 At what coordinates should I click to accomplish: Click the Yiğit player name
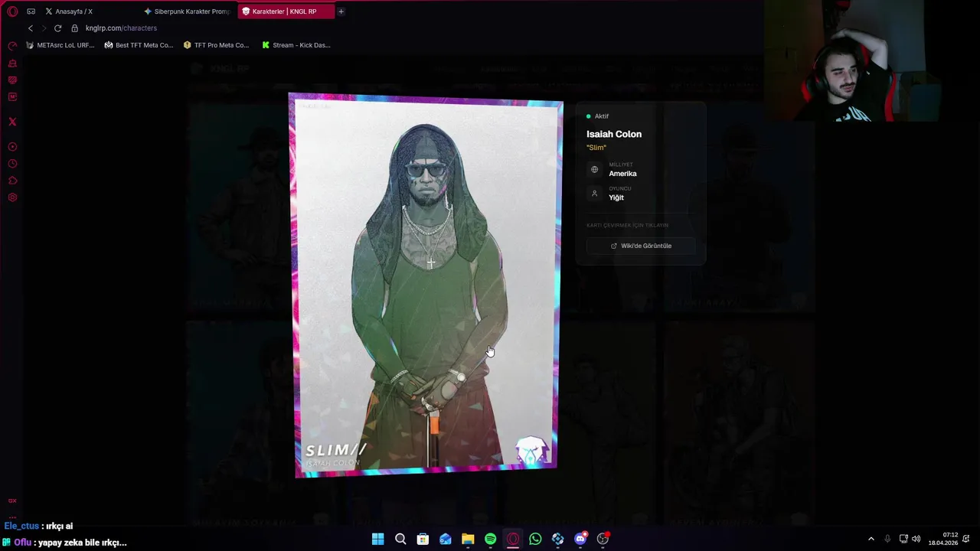(616, 197)
